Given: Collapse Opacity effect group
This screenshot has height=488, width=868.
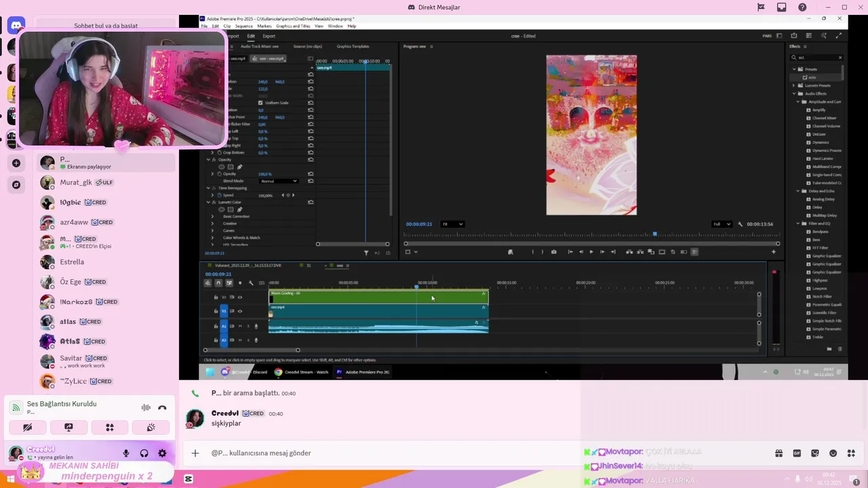Looking at the screenshot, I should (x=208, y=160).
